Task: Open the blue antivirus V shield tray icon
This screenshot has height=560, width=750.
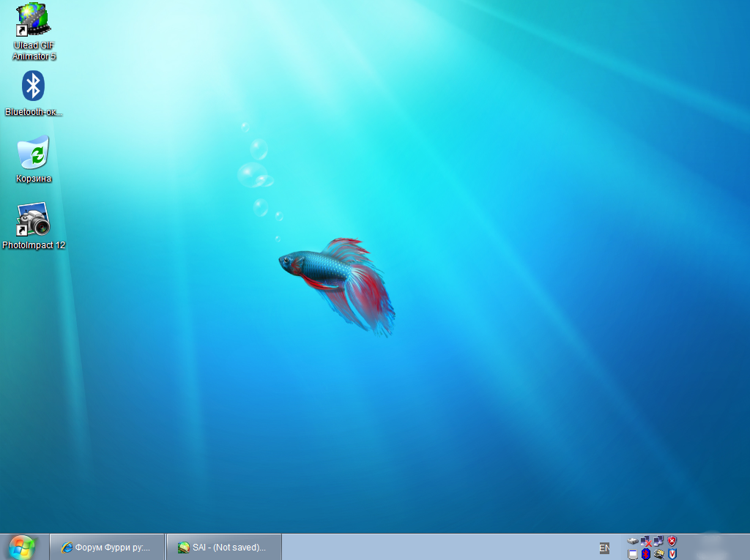Action: point(672,554)
